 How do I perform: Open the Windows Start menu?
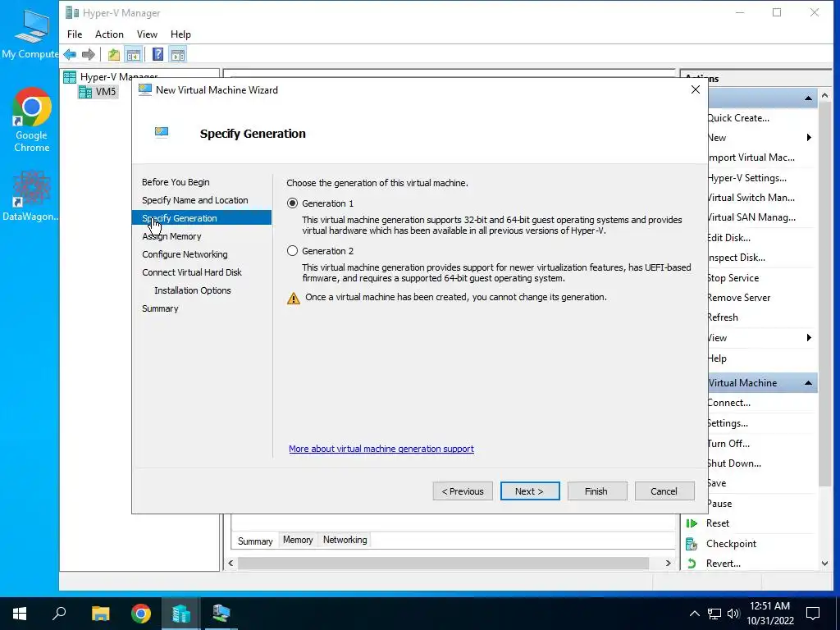pyautogui.click(x=20, y=614)
